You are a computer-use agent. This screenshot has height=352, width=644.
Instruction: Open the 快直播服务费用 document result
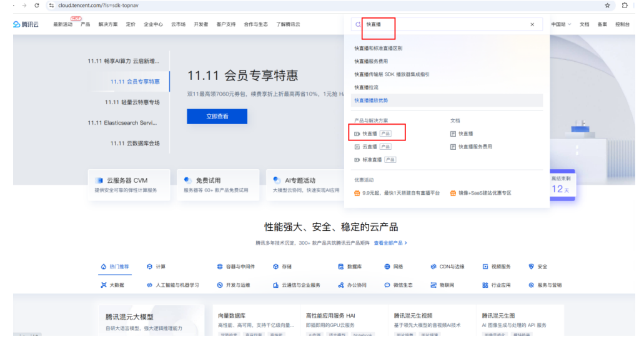pyautogui.click(x=471, y=147)
